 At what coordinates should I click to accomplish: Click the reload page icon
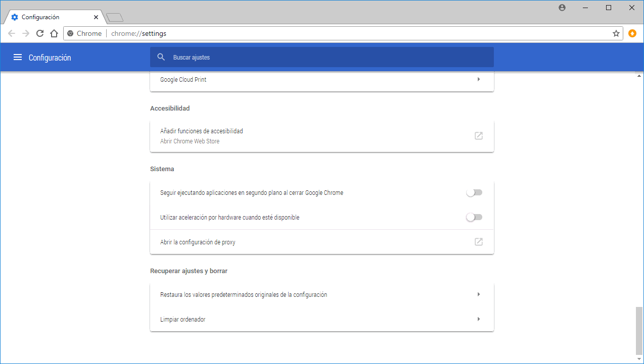[40, 34]
